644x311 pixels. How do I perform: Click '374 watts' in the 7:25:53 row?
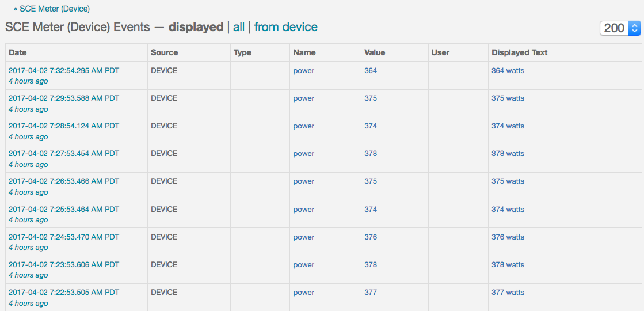[x=508, y=209]
